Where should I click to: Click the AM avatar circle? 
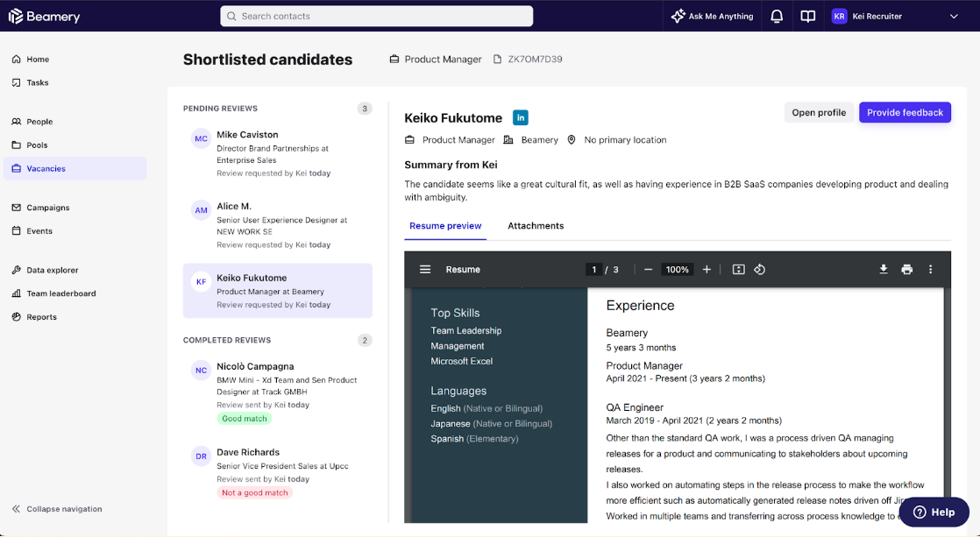click(201, 210)
